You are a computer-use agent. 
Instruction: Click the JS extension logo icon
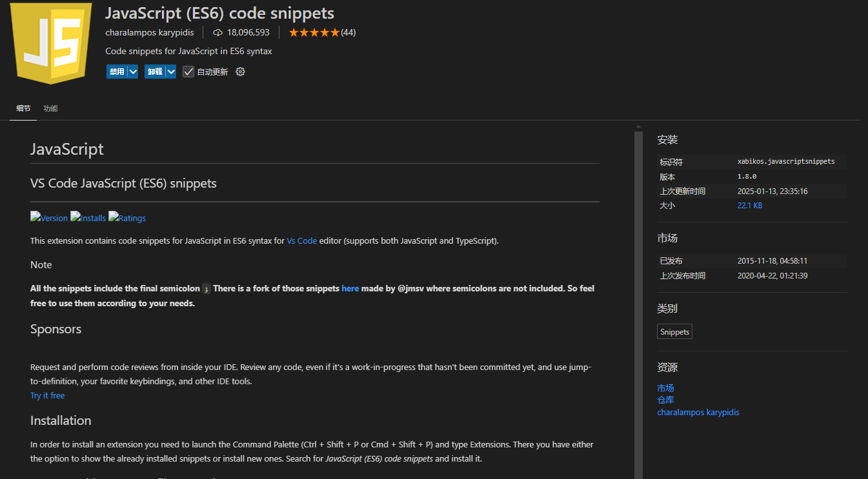[52, 43]
